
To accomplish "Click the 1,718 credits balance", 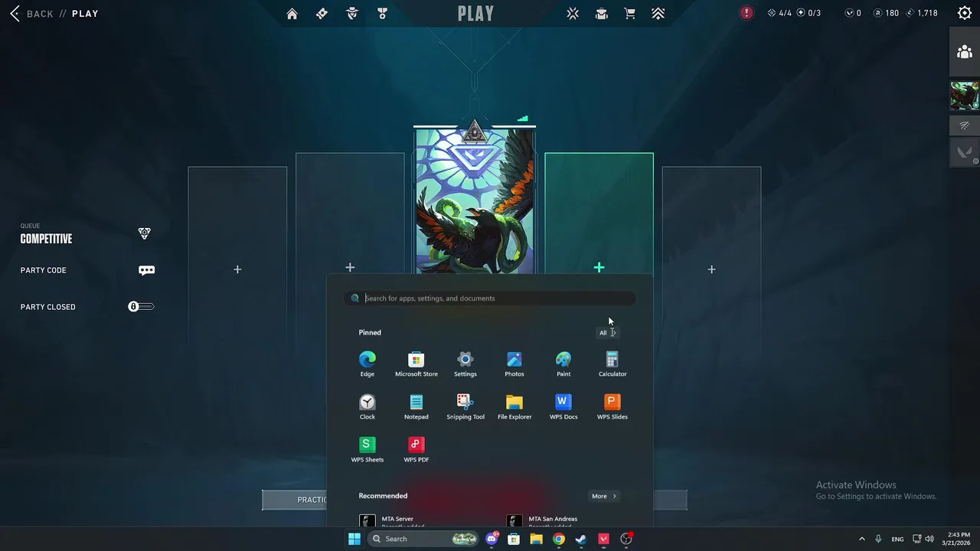I will click(x=922, y=13).
